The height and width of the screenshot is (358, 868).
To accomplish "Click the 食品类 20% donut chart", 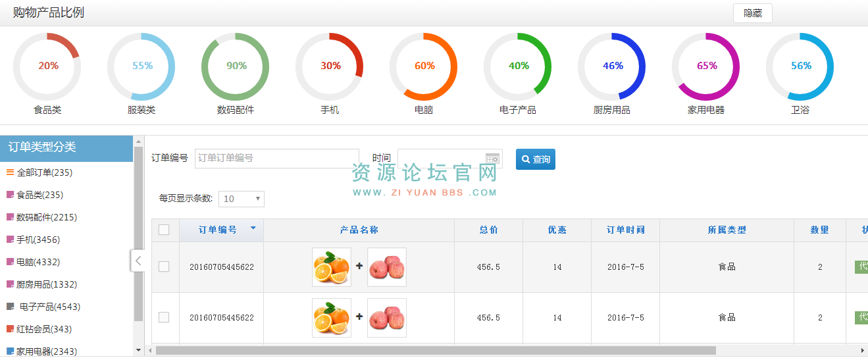I will pyautogui.click(x=47, y=66).
